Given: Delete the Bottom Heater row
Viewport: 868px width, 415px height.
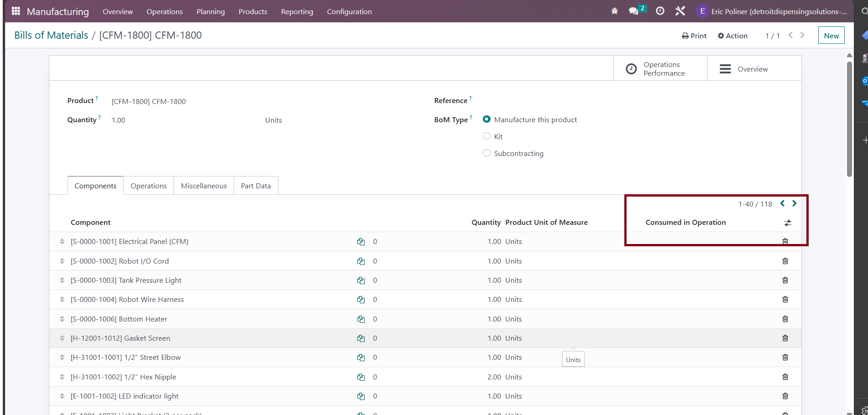Looking at the screenshot, I should click(785, 319).
